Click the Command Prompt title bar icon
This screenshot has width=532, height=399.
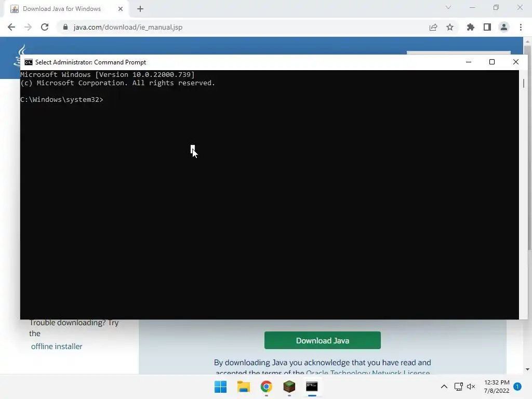click(x=29, y=62)
